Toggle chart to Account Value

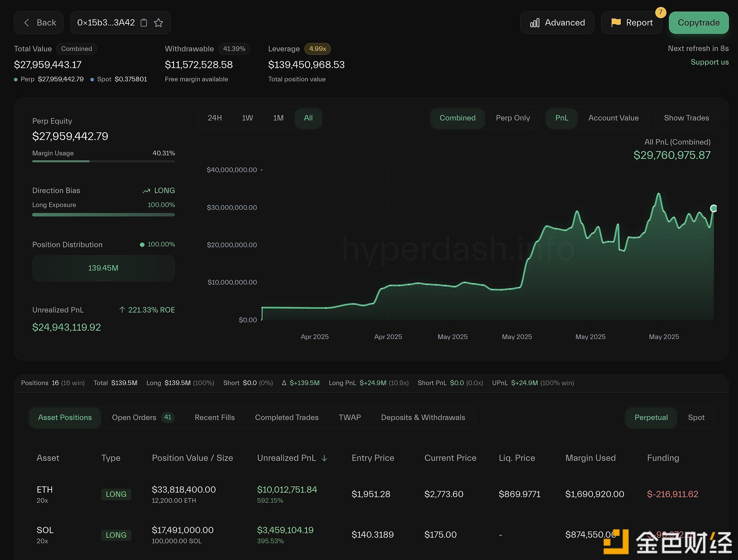click(x=613, y=118)
